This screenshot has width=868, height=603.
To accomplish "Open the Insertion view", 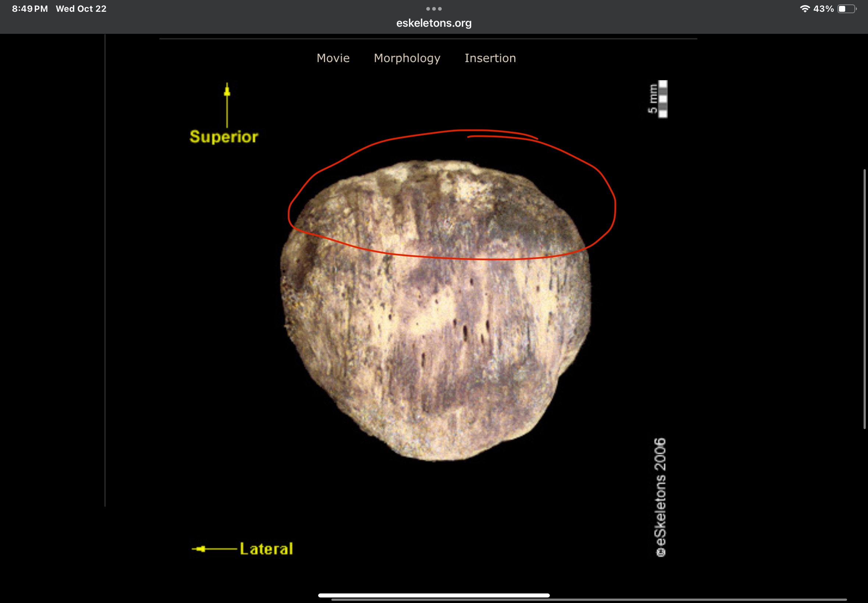I will (490, 58).
